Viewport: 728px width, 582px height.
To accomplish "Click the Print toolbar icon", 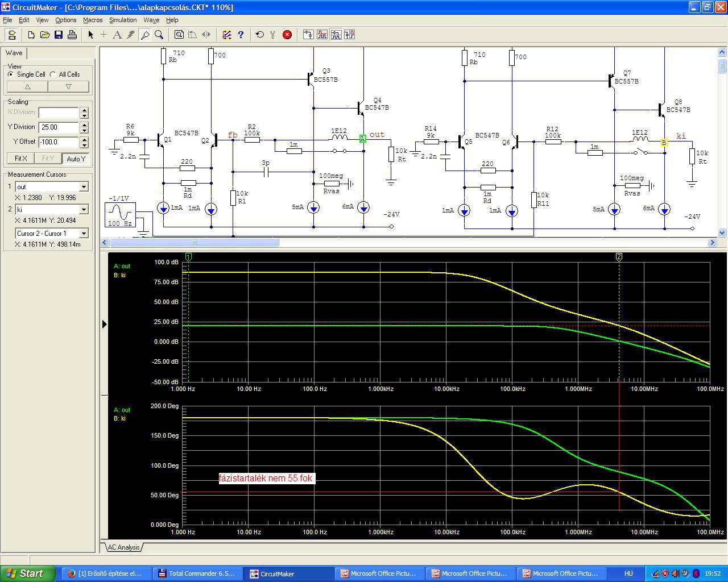I will tap(72, 35).
